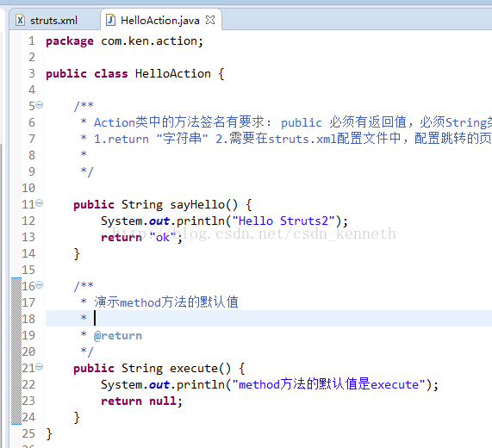Click the null keyword on line 23

pos(163,401)
